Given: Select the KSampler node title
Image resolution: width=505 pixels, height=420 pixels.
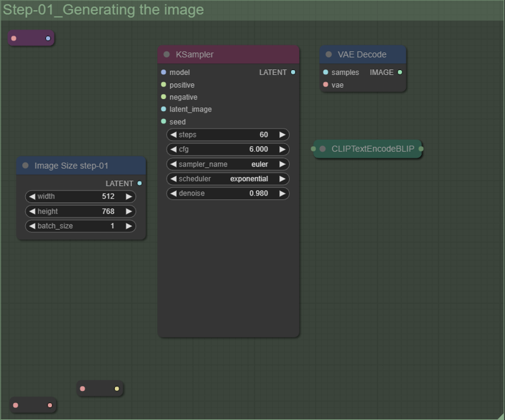Looking at the screenshot, I should [x=194, y=54].
